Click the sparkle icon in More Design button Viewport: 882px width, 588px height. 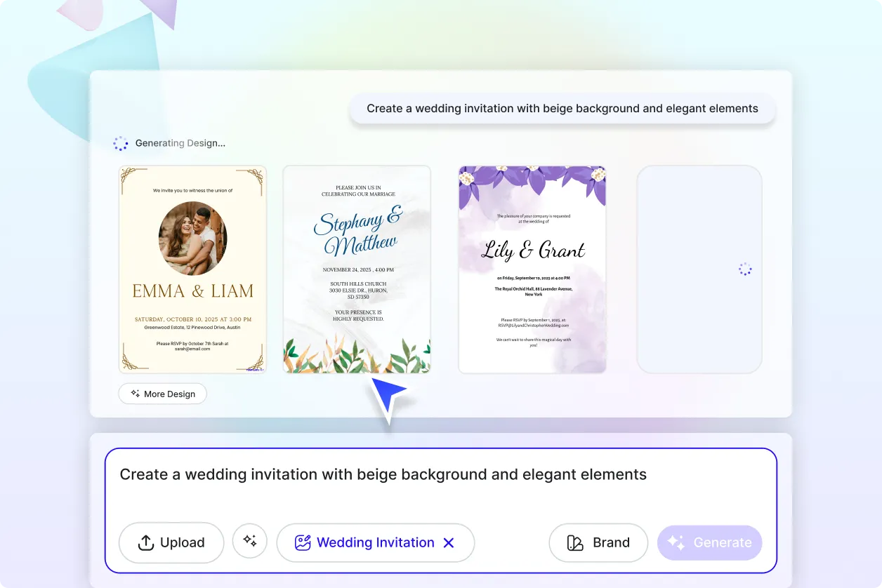click(x=135, y=394)
